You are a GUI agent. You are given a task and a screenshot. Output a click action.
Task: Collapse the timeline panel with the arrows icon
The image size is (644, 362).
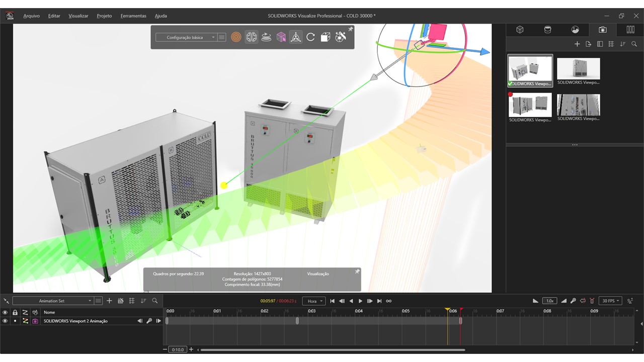click(x=6, y=301)
